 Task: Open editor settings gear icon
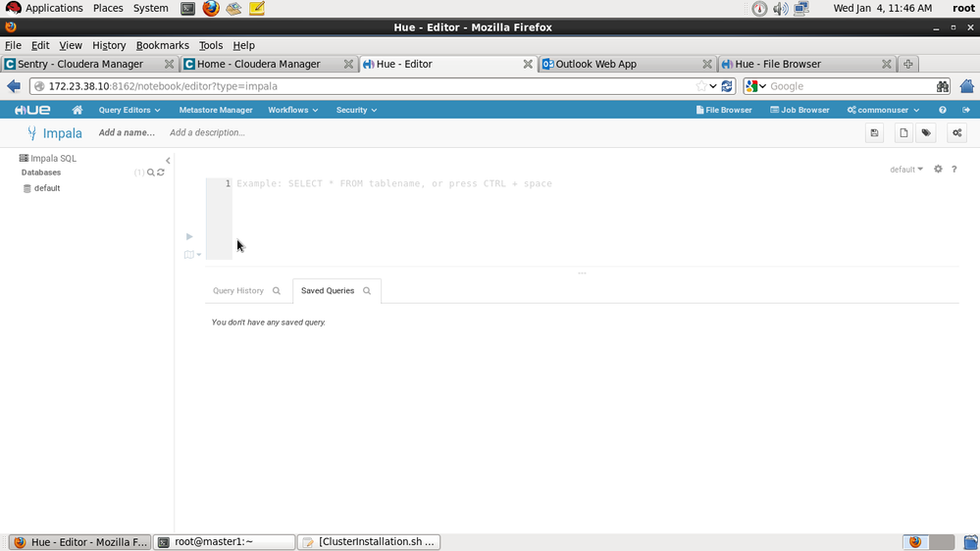pyautogui.click(x=938, y=170)
